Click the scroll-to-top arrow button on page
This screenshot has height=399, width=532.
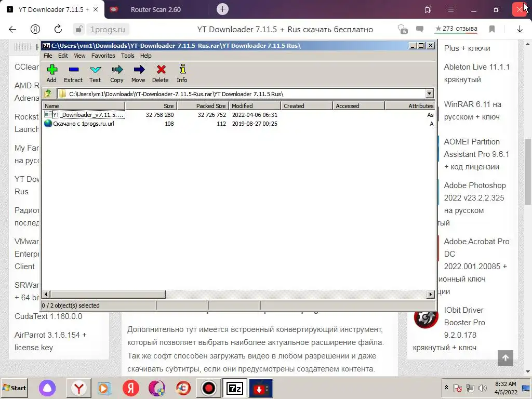[505, 357]
